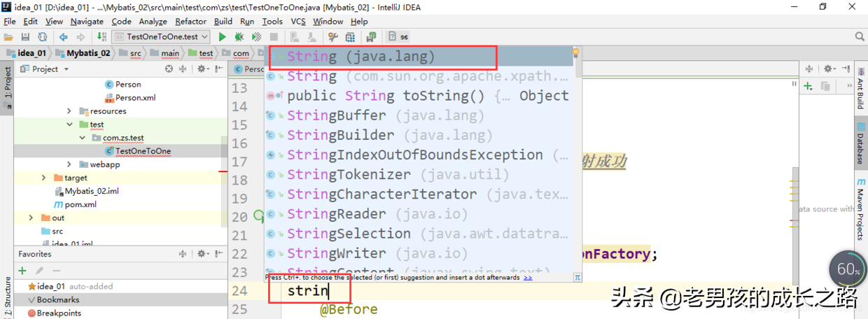Select TestOneToOne in project tree

(x=143, y=151)
